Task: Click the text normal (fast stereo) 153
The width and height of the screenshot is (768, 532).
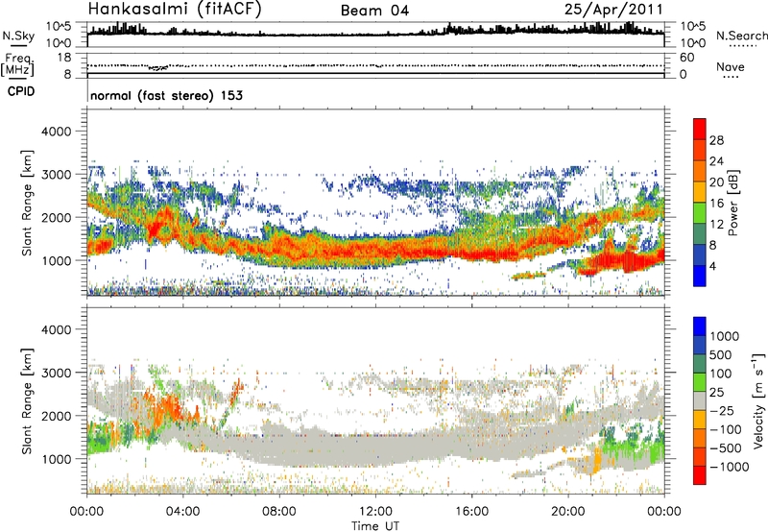Action: point(166,95)
